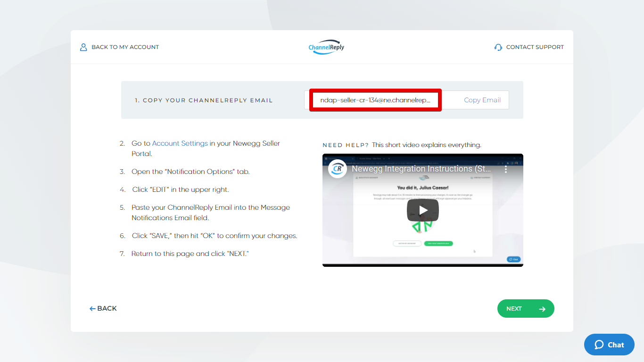Open the Chat support widget

[609, 345]
